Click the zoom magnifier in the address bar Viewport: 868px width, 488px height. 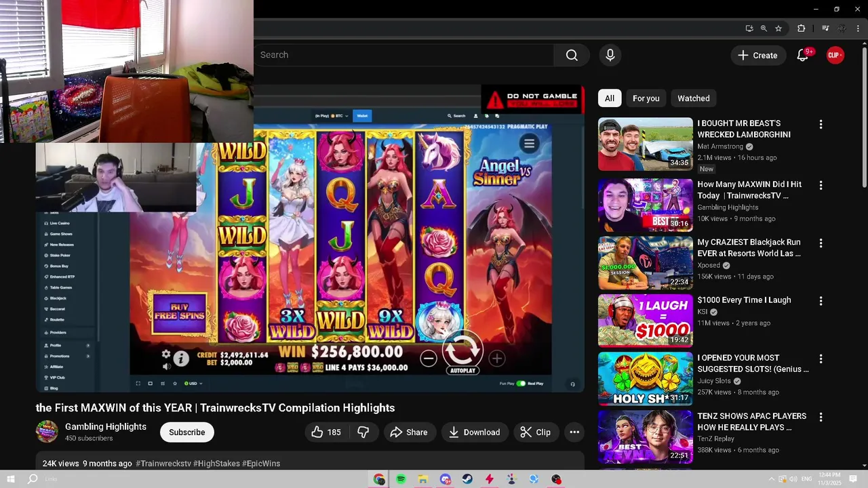pos(764,28)
